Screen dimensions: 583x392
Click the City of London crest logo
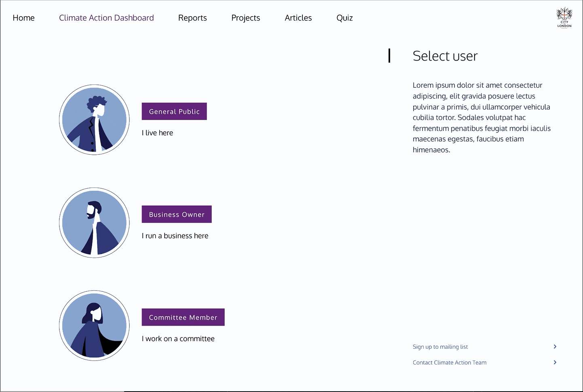(x=564, y=18)
